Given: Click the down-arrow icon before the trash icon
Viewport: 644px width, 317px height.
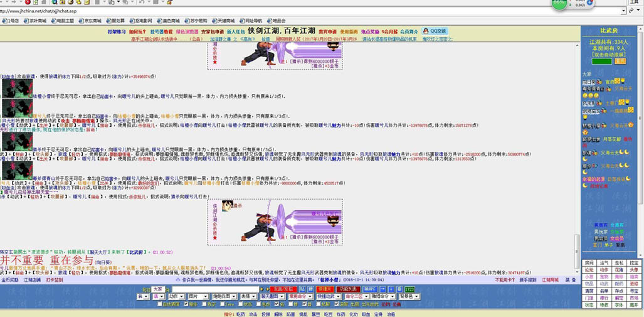Looking at the screenshot, I should (391, 289).
